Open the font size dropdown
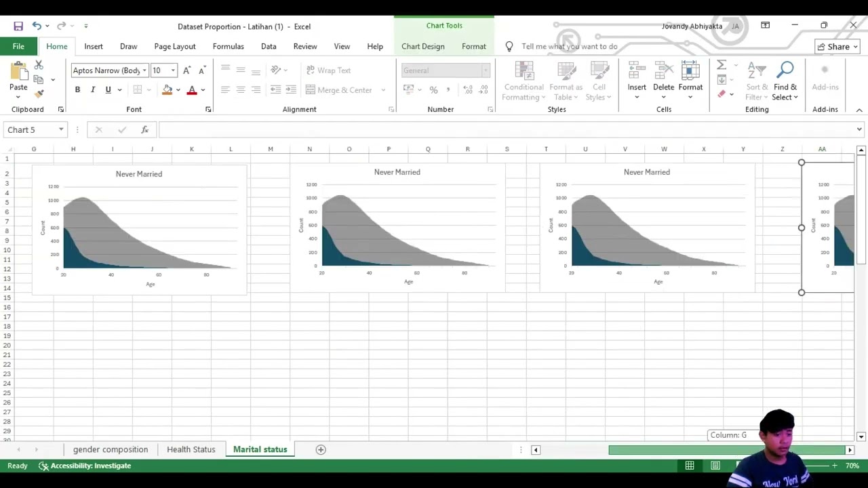This screenshot has height=488, width=868. pyautogui.click(x=173, y=70)
